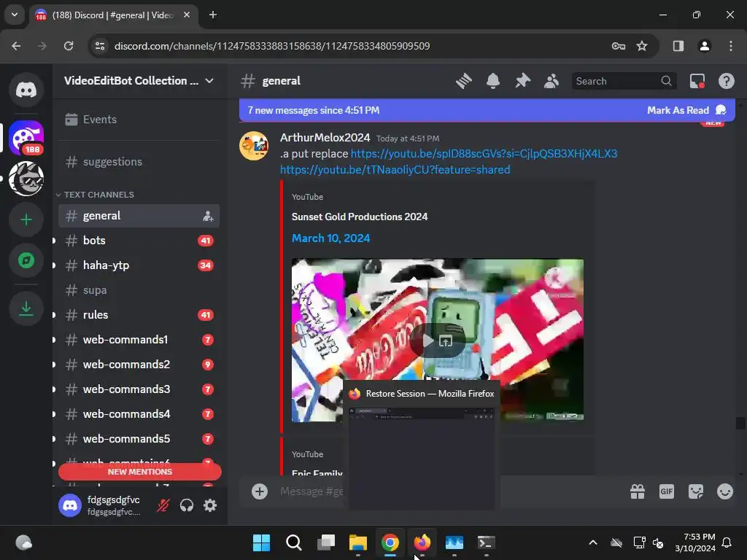Viewport: 747px width, 560px height.
Task: Open suggestions channel
Action: pos(139,162)
